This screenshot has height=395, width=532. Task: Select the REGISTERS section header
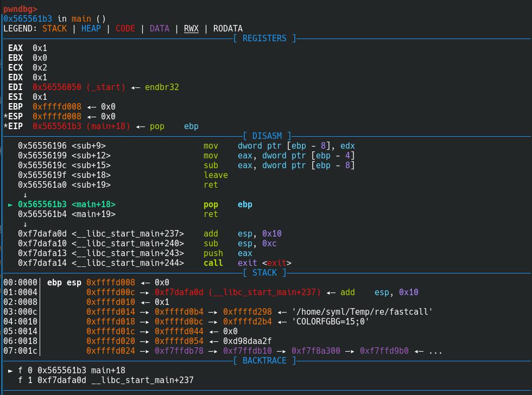(x=264, y=39)
